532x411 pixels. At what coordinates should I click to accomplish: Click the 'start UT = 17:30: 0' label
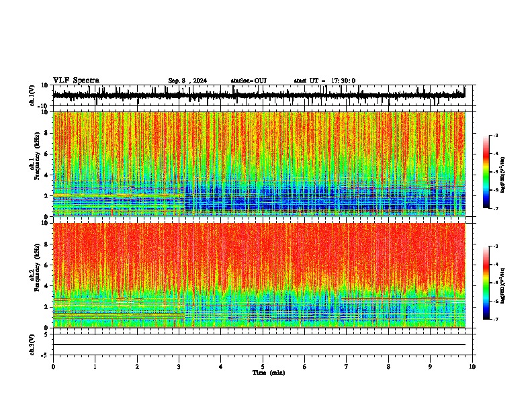[x=324, y=81]
